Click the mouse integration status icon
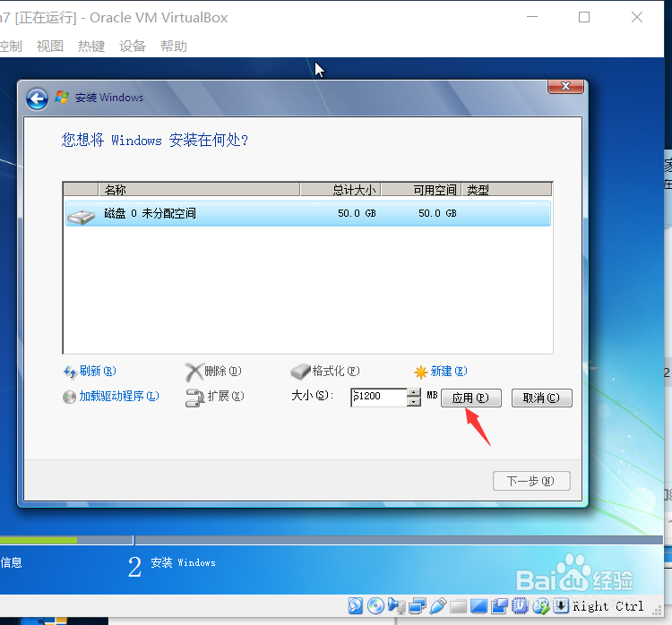The height and width of the screenshot is (625, 672). coord(541,605)
